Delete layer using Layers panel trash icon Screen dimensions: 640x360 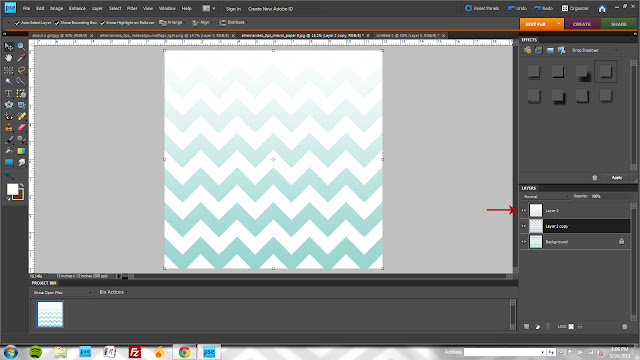click(624, 327)
